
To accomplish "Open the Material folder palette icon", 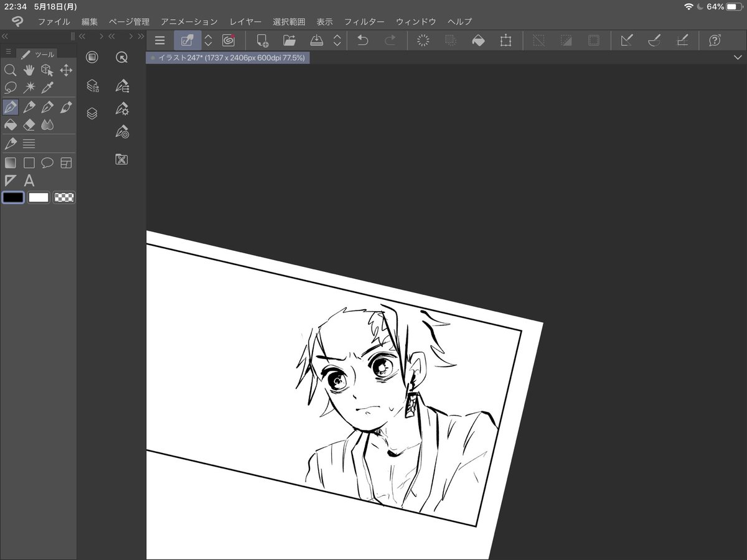I will coord(122,159).
